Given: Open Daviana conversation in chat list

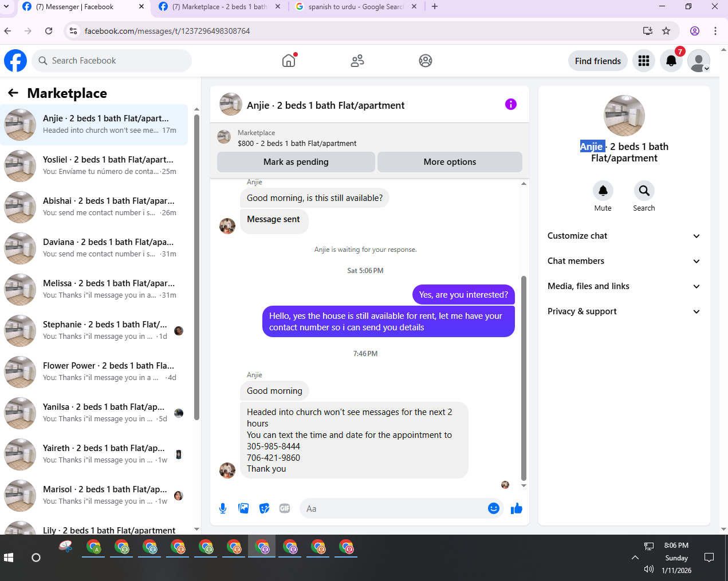Looking at the screenshot, I should coord(94,248).
